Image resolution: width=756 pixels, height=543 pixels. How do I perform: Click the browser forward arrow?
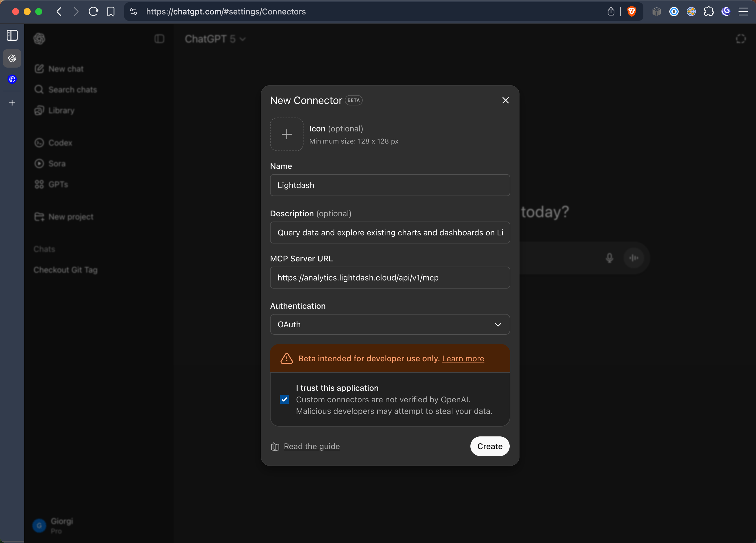tap(76, 12)
